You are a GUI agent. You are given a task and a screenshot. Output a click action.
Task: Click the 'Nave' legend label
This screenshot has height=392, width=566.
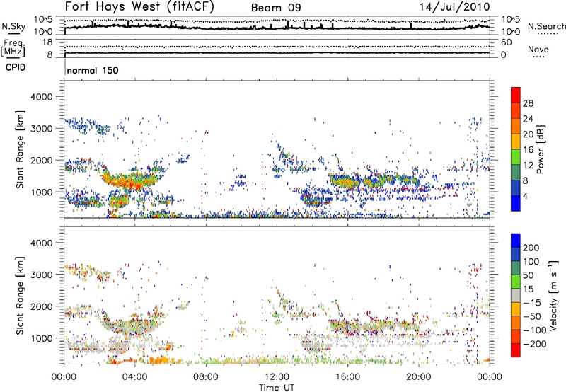coord(538,50)
